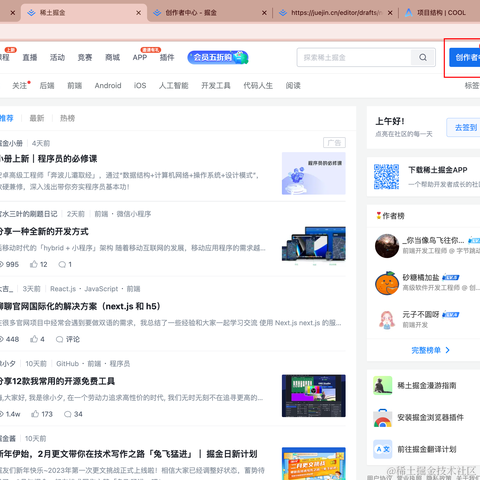Select the Android category
The image size is (480, 480).
tap(108, 86)
